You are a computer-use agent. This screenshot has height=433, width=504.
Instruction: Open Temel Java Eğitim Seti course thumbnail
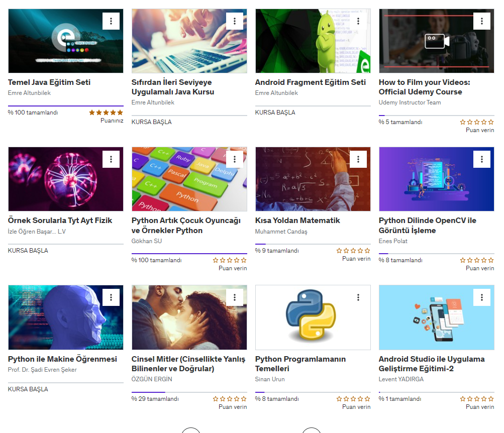[65, 41]
